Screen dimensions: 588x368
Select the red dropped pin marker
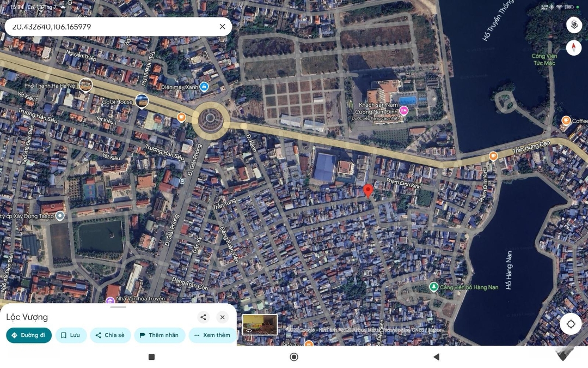pyautogui.click(x=368, y=190)
